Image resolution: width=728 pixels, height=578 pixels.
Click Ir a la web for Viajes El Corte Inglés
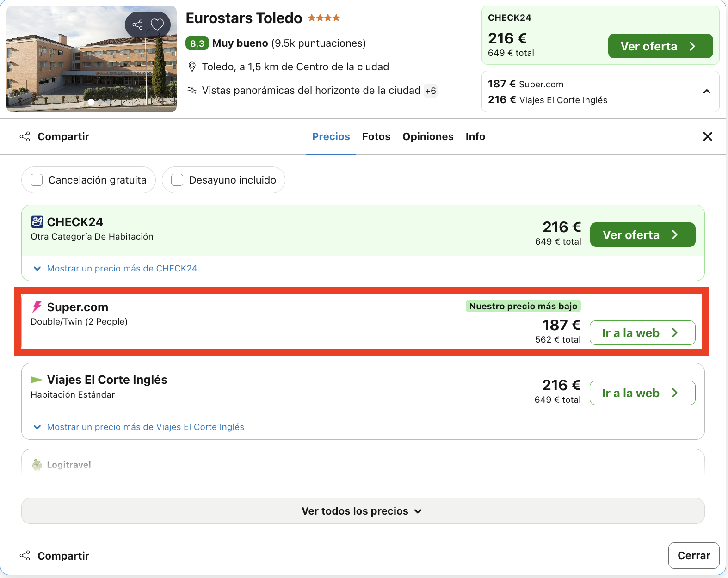click(x=642, y=393)
